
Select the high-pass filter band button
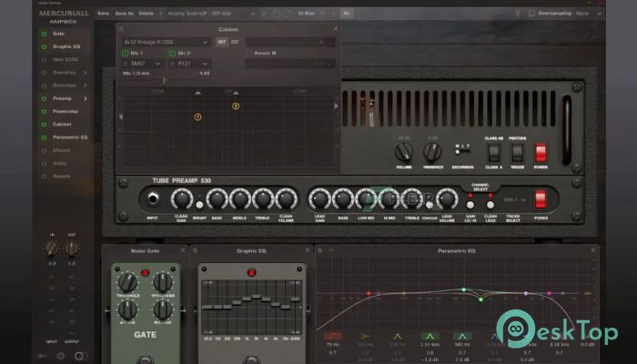click(332, 337)
